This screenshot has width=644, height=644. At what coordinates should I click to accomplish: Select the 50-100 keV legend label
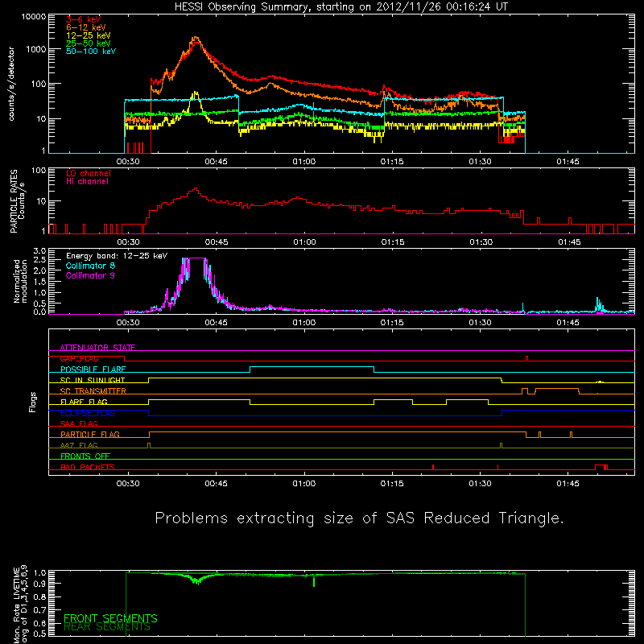91,51
